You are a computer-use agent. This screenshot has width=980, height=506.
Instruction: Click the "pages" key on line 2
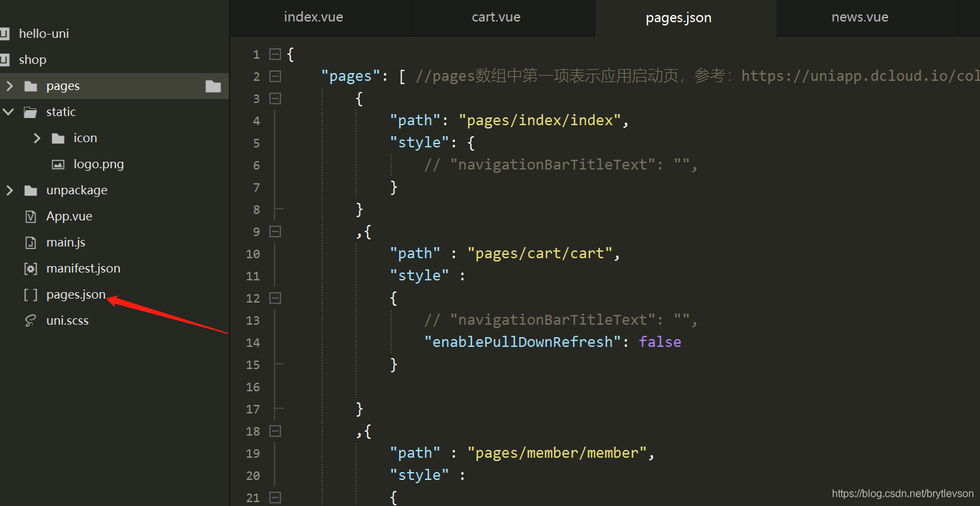pyautogui.click(x=351, y=76)
